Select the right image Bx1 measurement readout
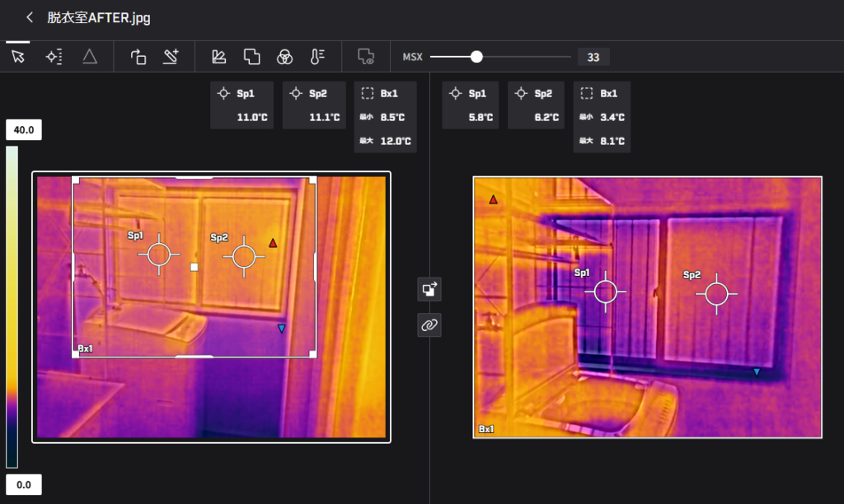Screen dimensions: 844x504 pyautogui.click(x=602, y=117)
